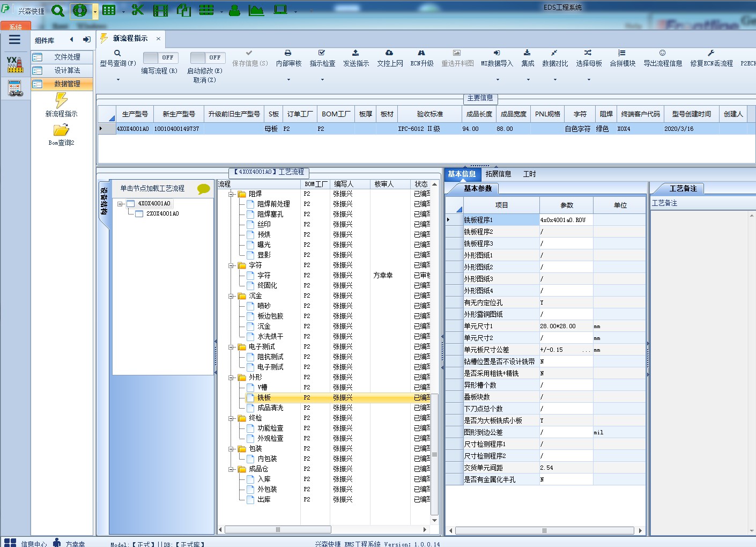Click the process tree vertical scrollbar
Image resolution: width=756 pixels, height=547 pixels.
[x=434, y=455]
